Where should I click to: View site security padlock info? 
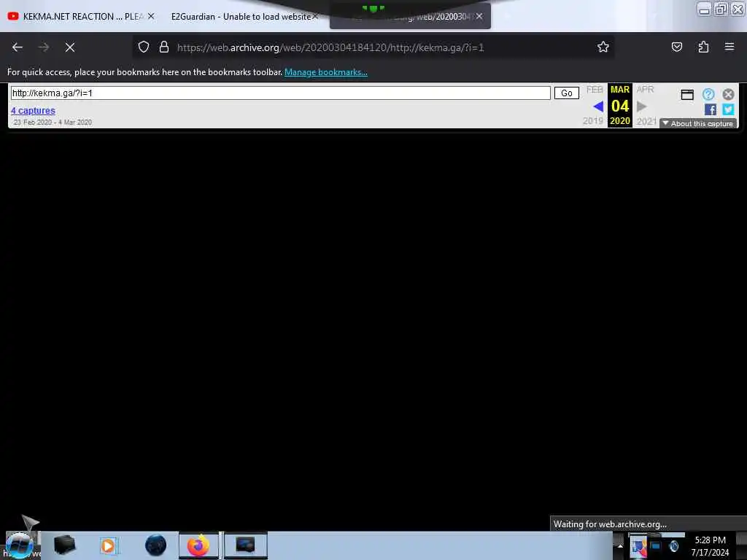tap(164, 47)
